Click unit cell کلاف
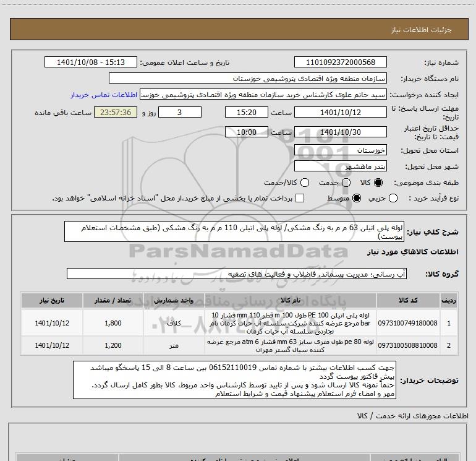Image resolution: width=476 pixels, height=461 pixels. coord(174,323)
